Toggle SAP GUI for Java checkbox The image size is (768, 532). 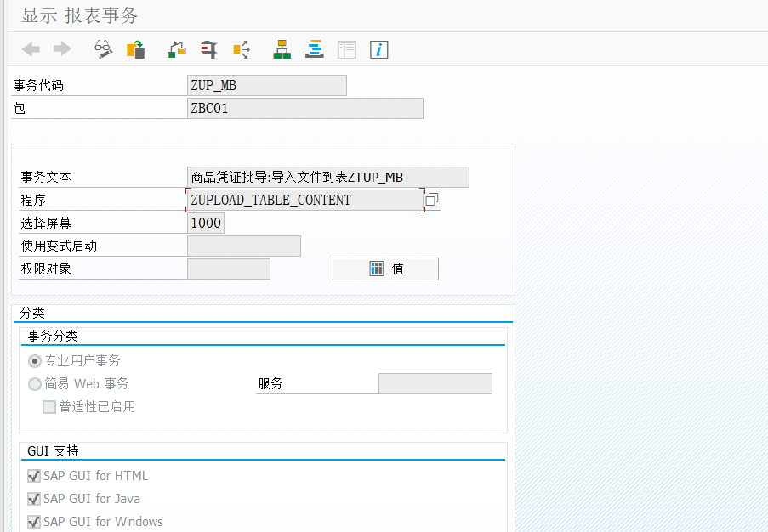coord(34,499)
